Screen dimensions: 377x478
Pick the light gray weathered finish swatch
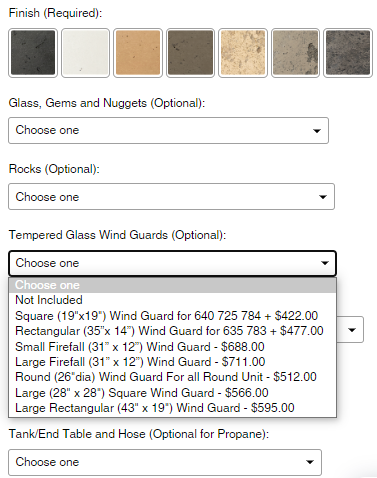click(x=295, y=53)
